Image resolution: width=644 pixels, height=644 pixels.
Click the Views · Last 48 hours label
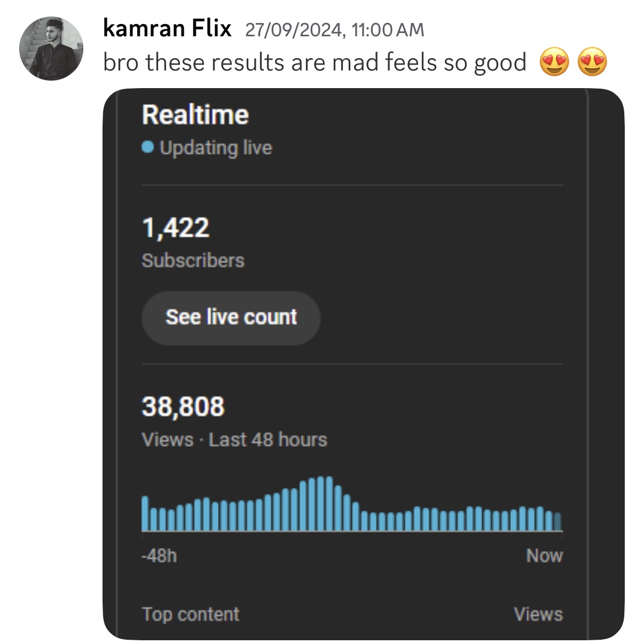pyautogui.click(x=234, y=440)
